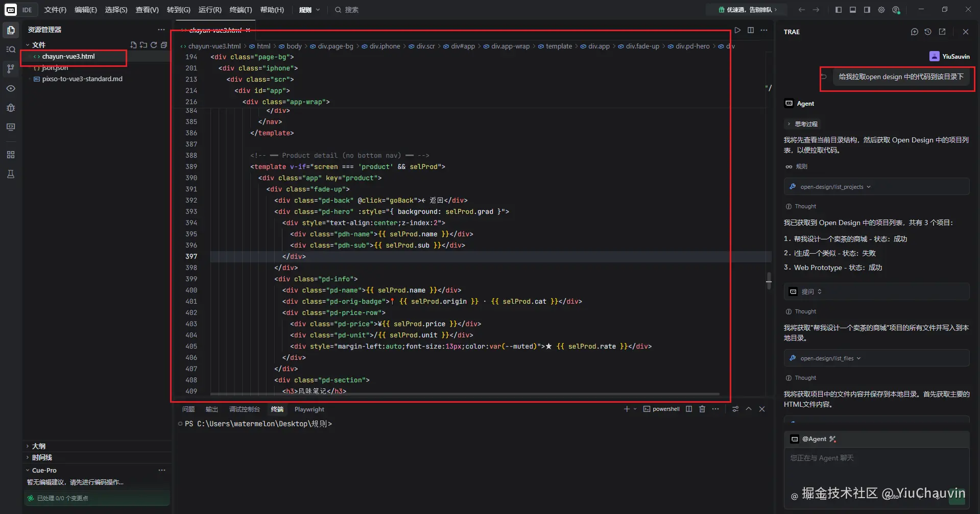Open the 编辑(E) menu
Image resolution: width=980 pixels, height=514 pixels.
(x=85, y=10)
